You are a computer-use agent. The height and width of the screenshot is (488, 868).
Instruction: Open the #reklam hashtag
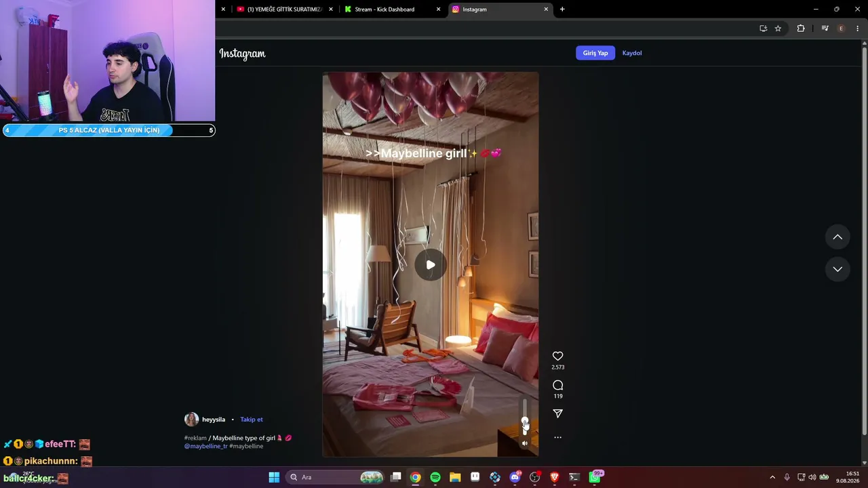(x=195, y=438)
